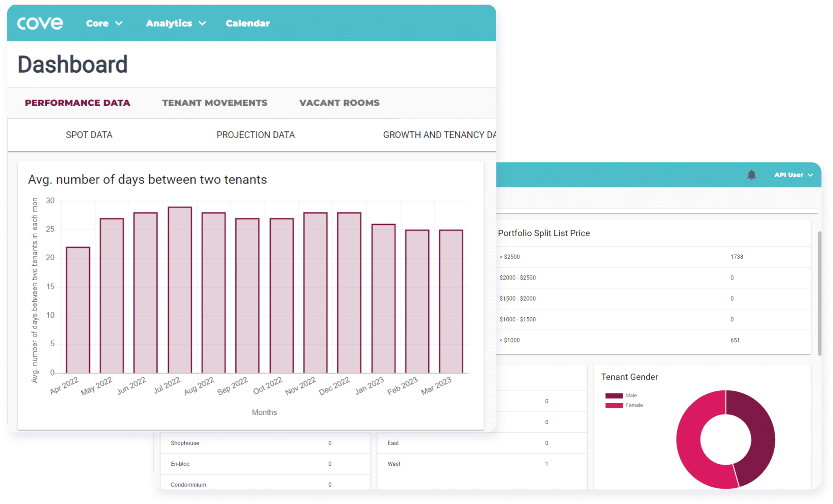The image size is (833, 504).
Task: Click the '$1500 - $2000' price row
Action: pyautogui.click(x=654, y=299)
